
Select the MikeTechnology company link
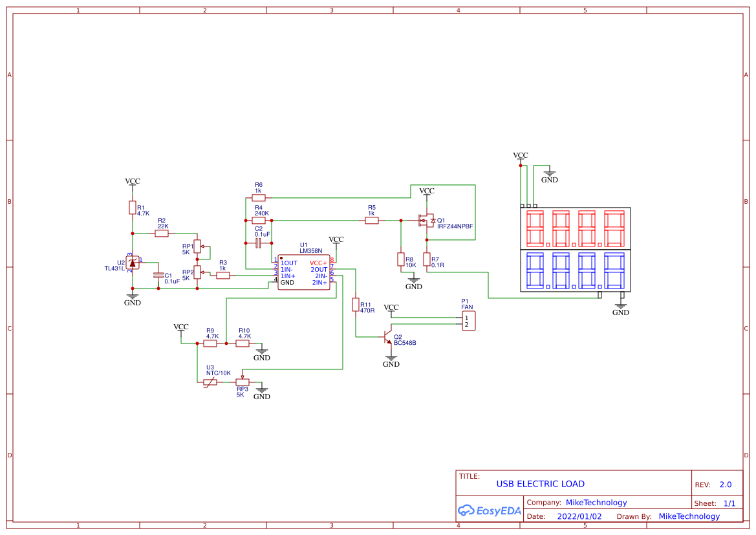pyautogui.click(x=596, y=503)
